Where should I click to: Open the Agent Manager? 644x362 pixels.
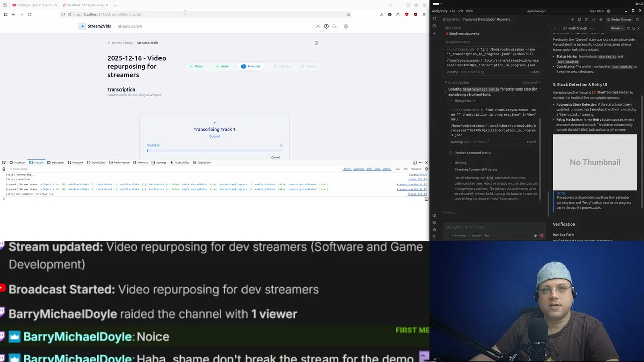[536, 11]
